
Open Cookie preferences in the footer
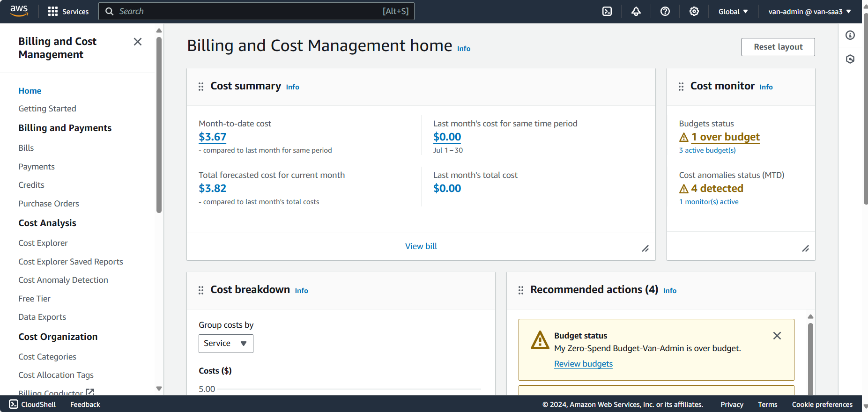tap(822, 405)
